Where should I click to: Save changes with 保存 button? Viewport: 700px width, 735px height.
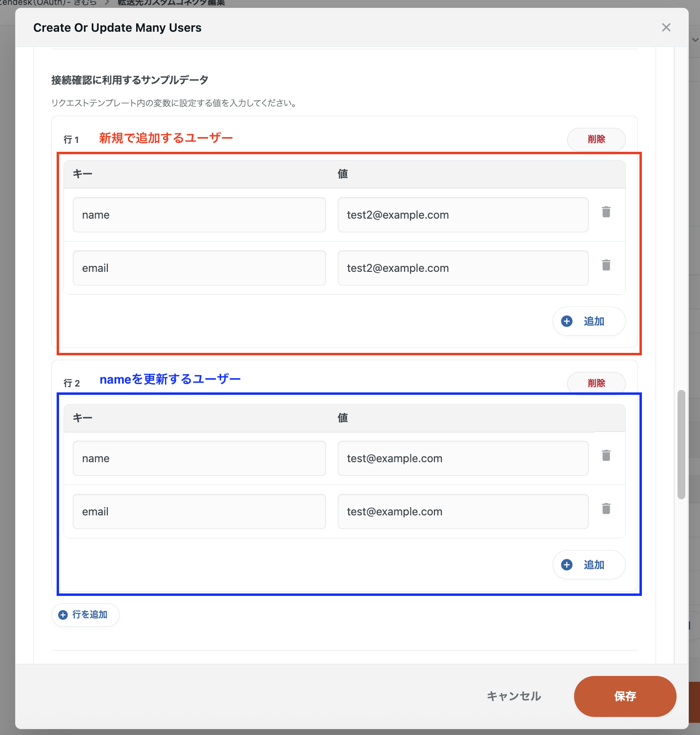(625, 696)
